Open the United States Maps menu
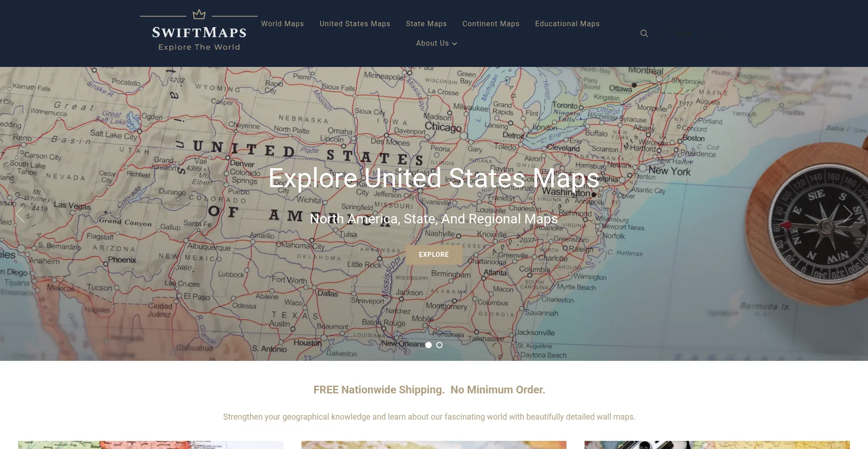The height and width of the screenshot is (449, 868). [x=355, y=24]
